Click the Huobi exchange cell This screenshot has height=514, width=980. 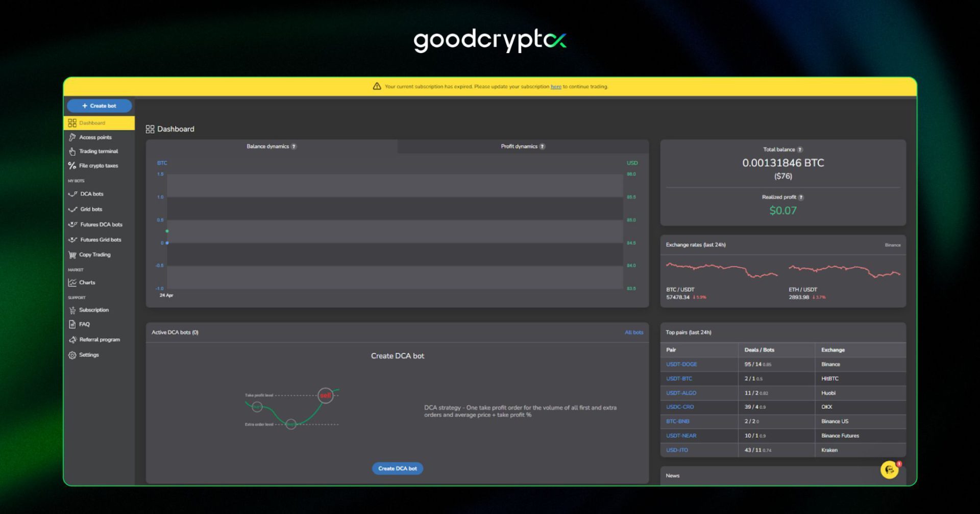pyautogui.click(x=828, y=393)
